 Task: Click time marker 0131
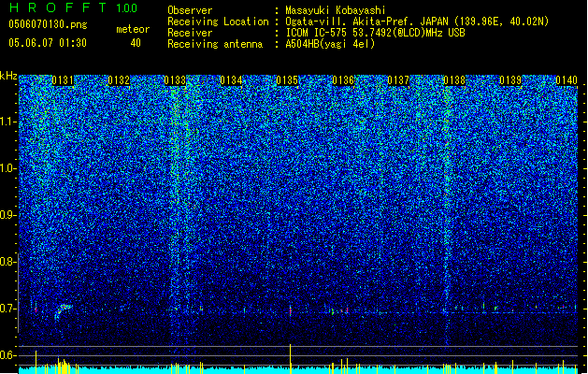click(63, 80)
